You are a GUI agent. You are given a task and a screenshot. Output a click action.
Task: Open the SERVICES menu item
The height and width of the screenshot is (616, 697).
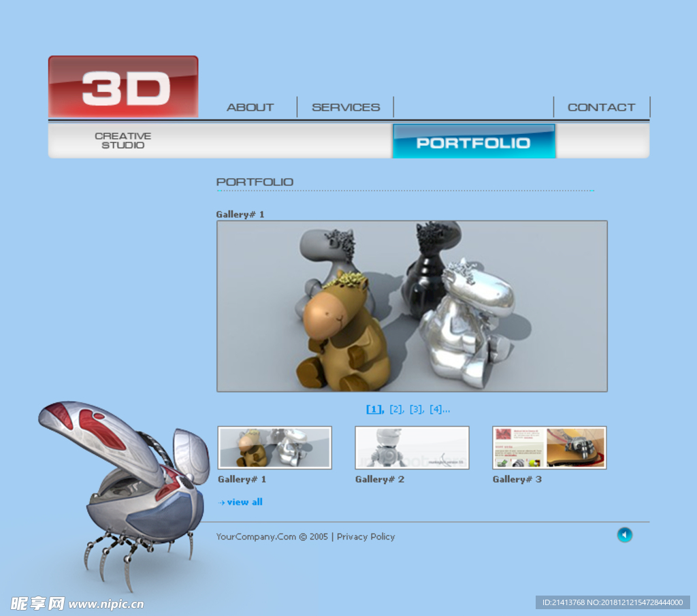pos(346,108)
